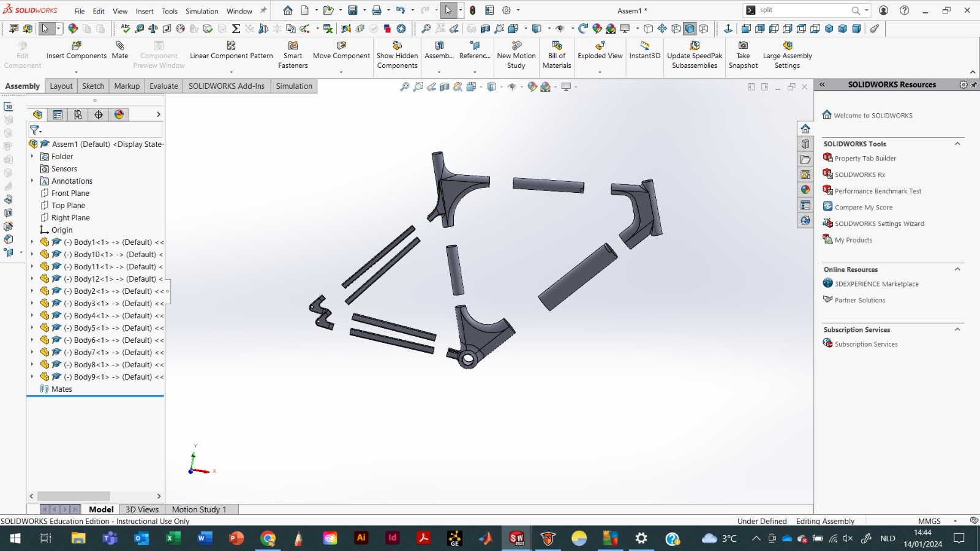The height and width of the screenshot is (551, 980).
Task: Click the Save icon in title bar
Action: click(x=352, y=10)
